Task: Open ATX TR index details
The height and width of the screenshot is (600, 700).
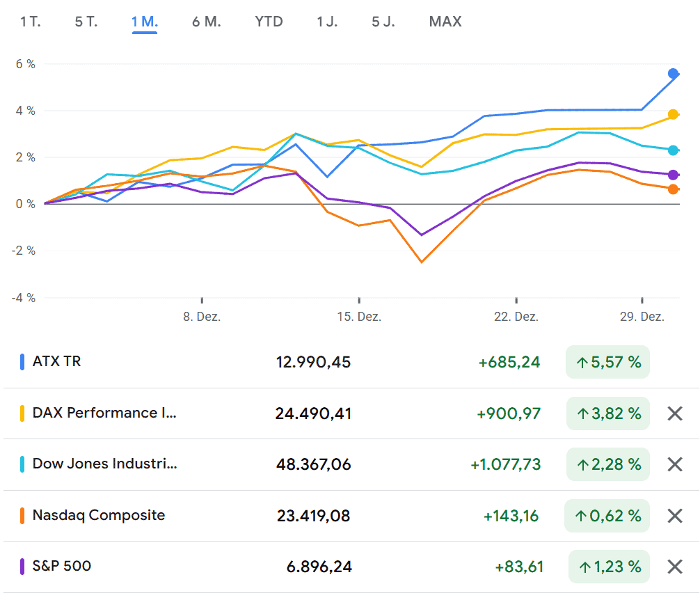Action: point(56,361)
